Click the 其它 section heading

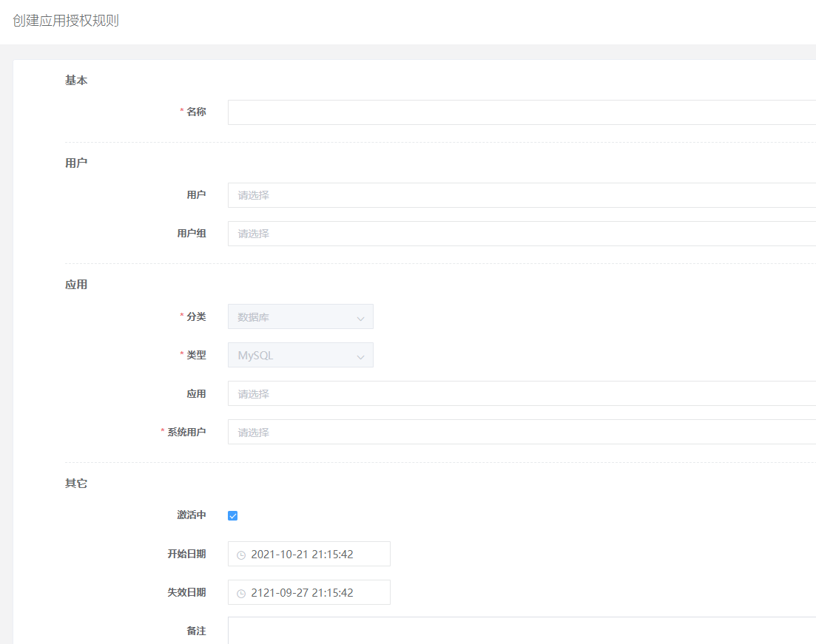click(x=76, y=484)
